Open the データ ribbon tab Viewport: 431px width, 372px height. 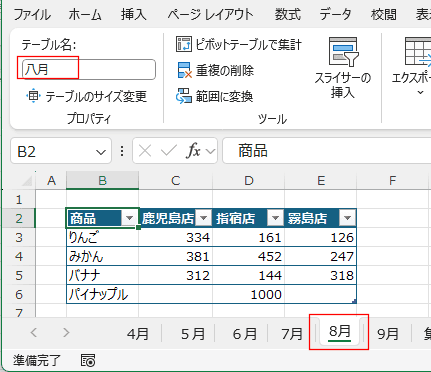[335, 15]
